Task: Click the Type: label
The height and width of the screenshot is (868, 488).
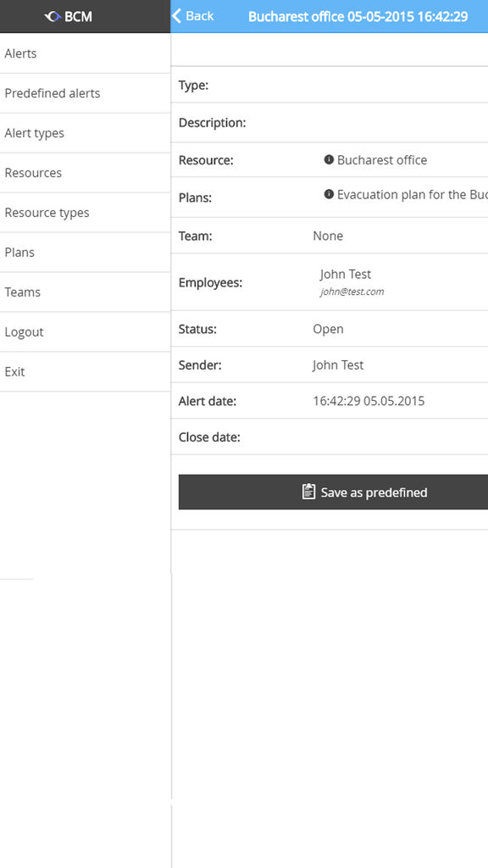Action: tap(193, 86)
